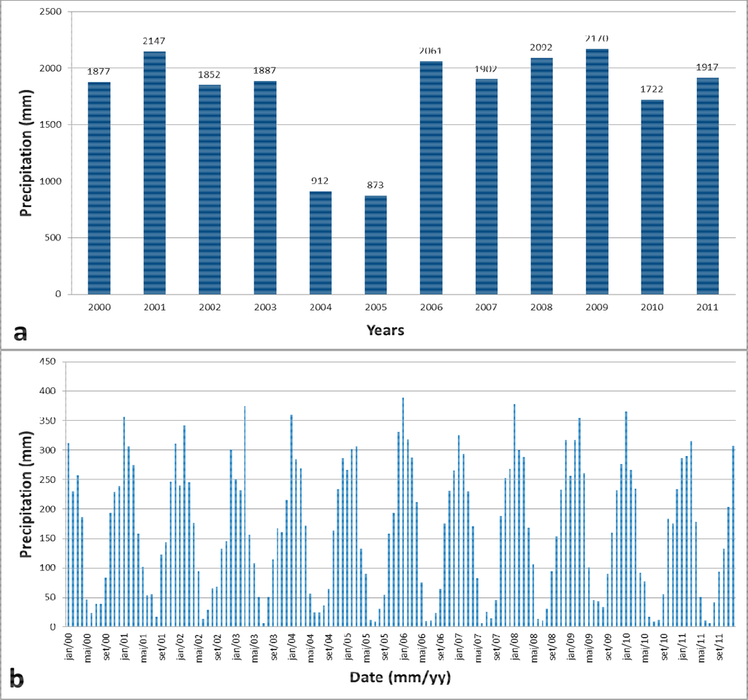Select the 2000 x-axis label in annual chart
Image resolution: width=748 pixels, height=700 pixels.
click(x=99, y=308)
